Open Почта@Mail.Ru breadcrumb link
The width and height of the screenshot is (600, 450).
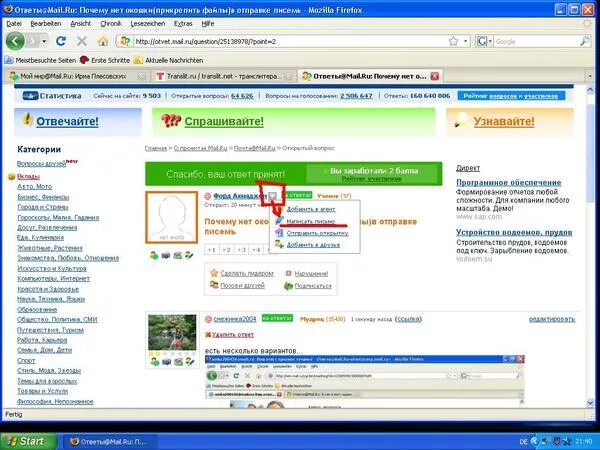click(x=254, y=148)
